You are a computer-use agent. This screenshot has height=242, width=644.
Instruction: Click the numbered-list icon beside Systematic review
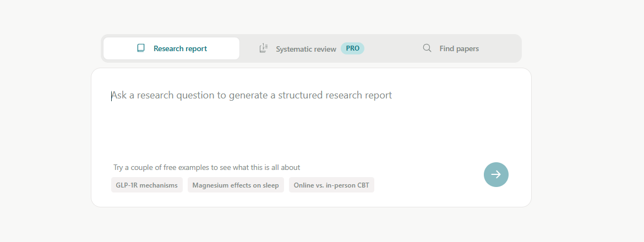click(x=264, y=48)
